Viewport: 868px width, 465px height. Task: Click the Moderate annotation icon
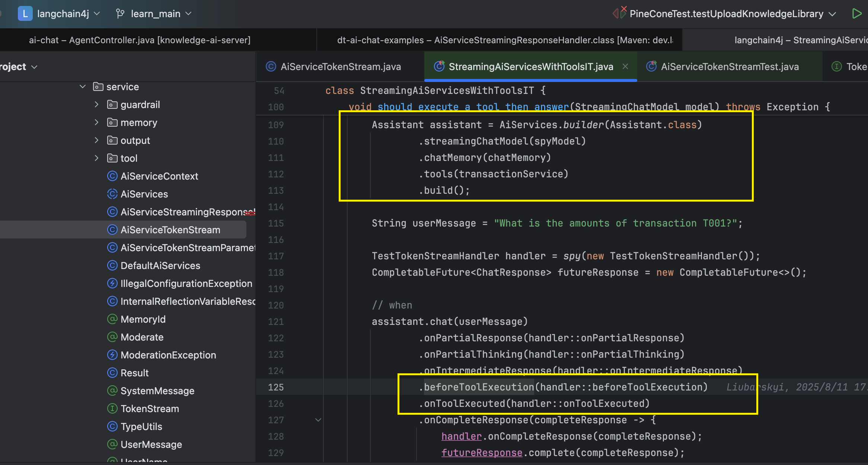click(112, 337)
